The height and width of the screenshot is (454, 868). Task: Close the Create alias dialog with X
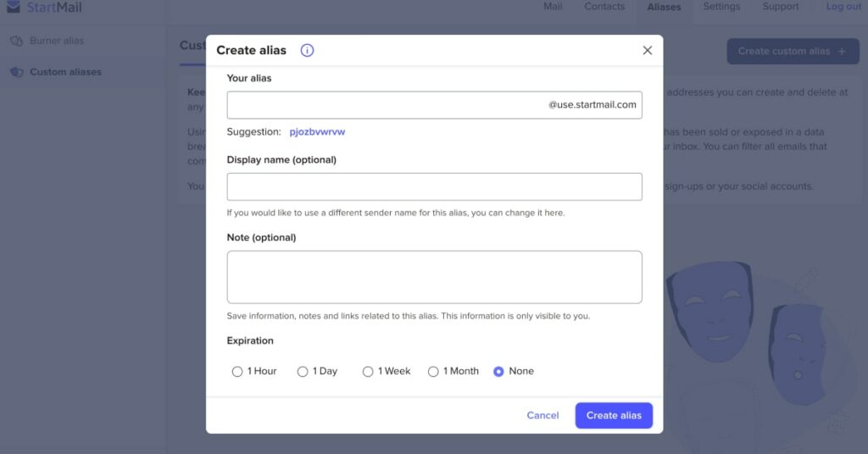coord(648,50)
